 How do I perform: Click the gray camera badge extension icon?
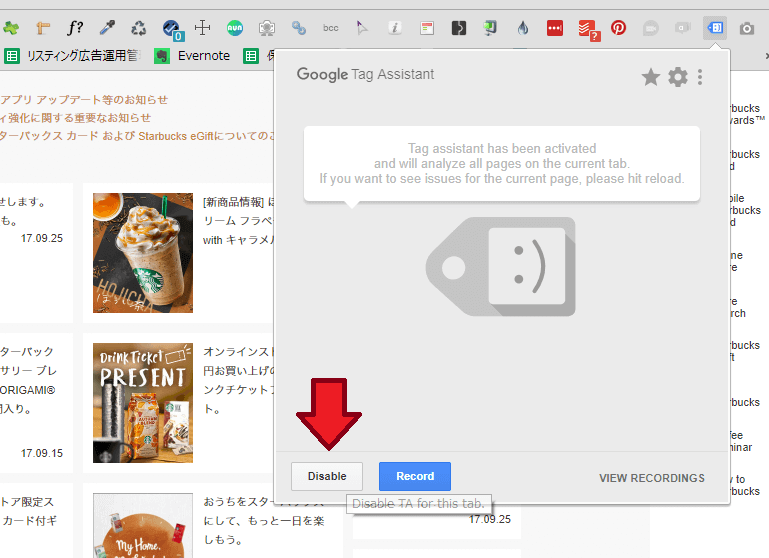point(267,28)
